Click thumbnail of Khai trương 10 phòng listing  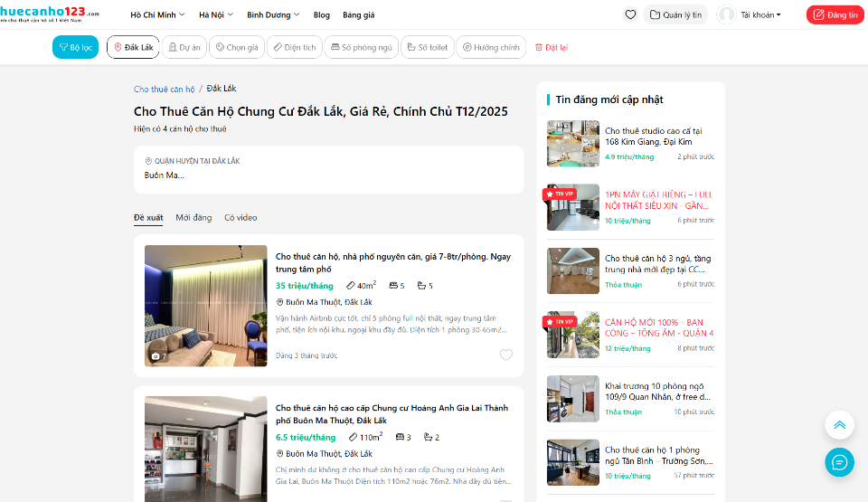point(573,398)
